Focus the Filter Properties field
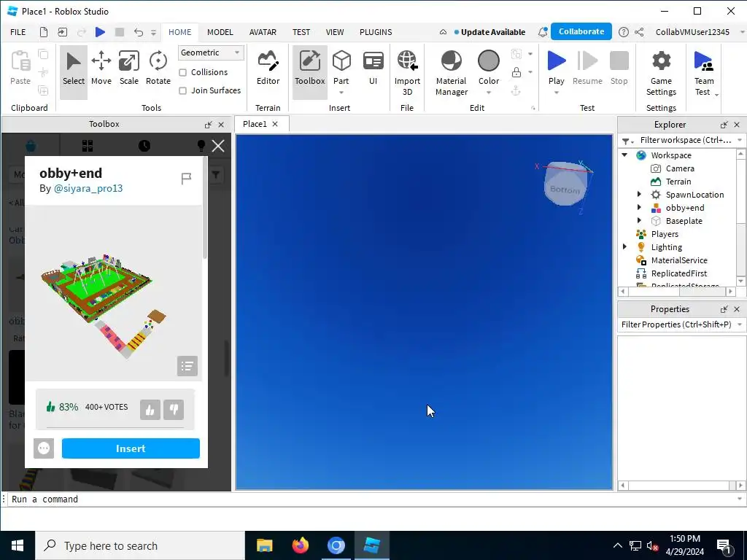Image resolution: width=747 pixels, height=560 pixels. pos(676,324)
